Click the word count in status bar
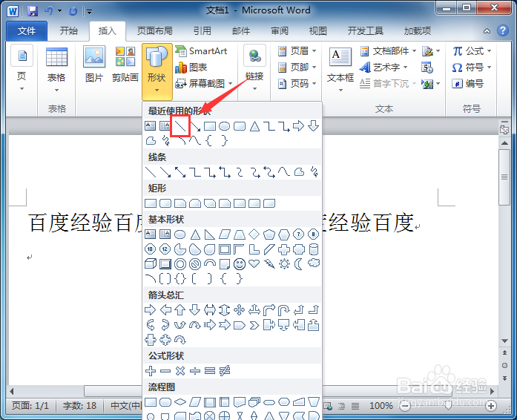Viewport: 517px width, 420px height. [79, 405]
